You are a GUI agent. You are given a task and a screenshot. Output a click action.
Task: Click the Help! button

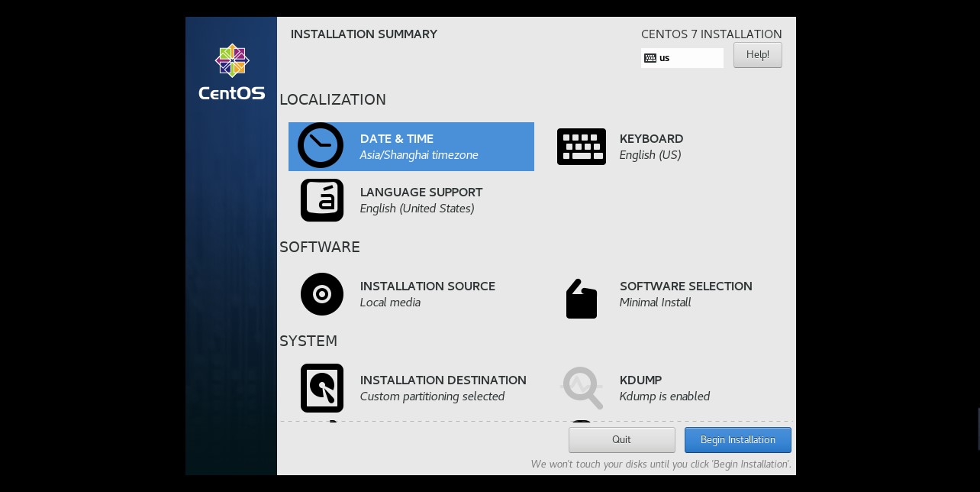(x=758, y=55)
